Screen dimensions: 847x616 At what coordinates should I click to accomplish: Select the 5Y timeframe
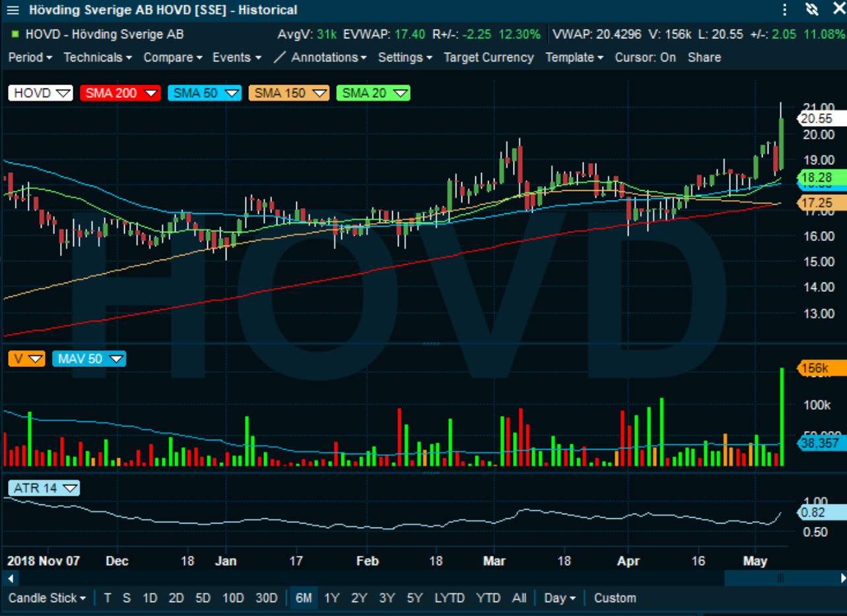click(415, 598)
